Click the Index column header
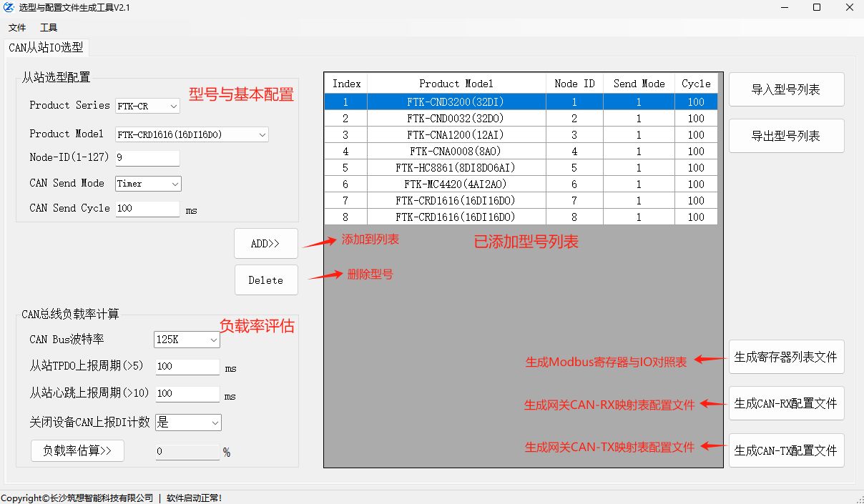 [346, 84]
